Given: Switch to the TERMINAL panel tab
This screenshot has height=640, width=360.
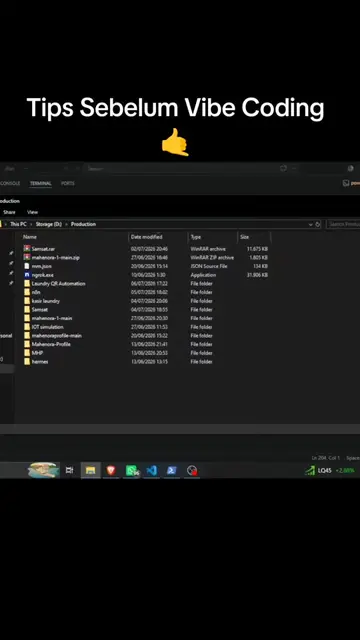Looking at the screenshot, I should (41, 183).
